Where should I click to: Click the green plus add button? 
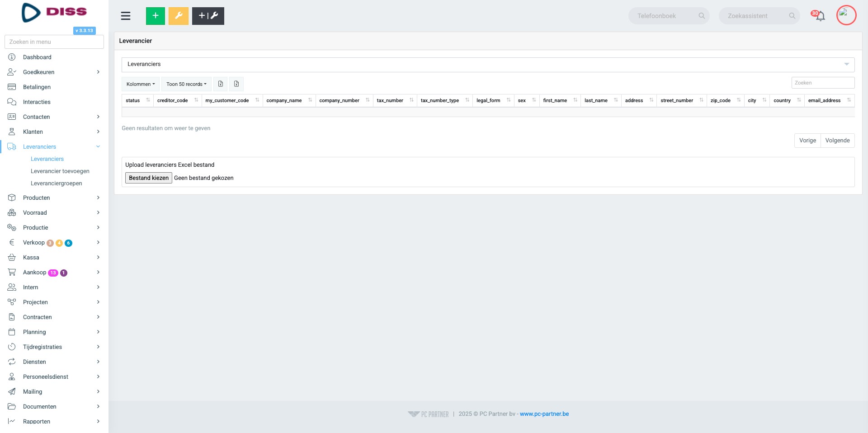[156, 16]
